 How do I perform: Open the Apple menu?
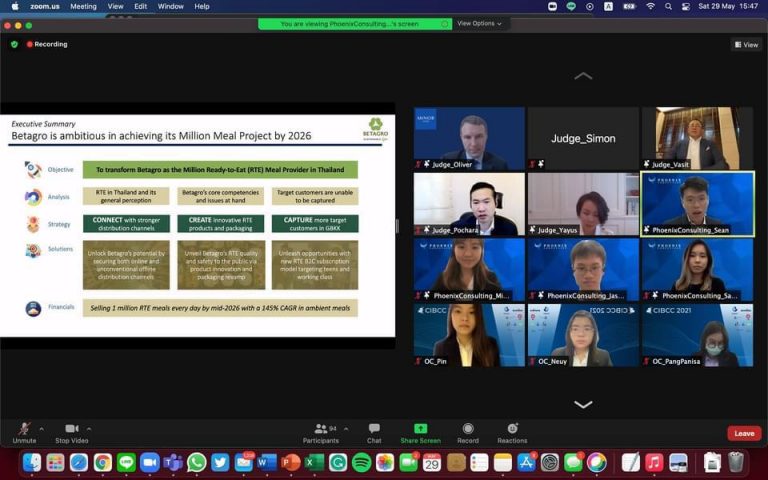(15, 6)
